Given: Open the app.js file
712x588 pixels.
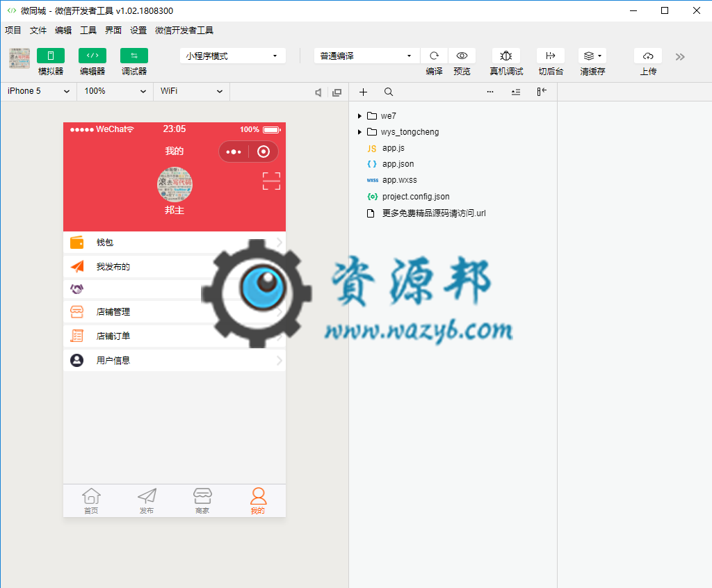Looking at the screenshot, I should coord(394,148).
